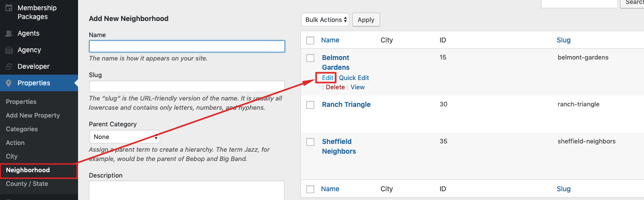Expand the Parent Category dropdown
644x200 pixels.
[124, 137]
